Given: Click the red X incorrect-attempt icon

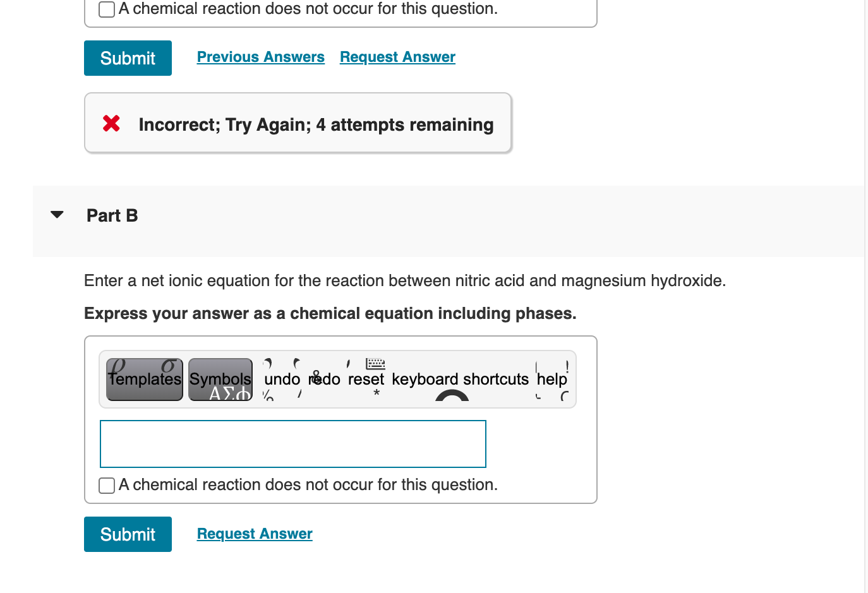Looking at the screenshot, I should click(x=111, y=124).
